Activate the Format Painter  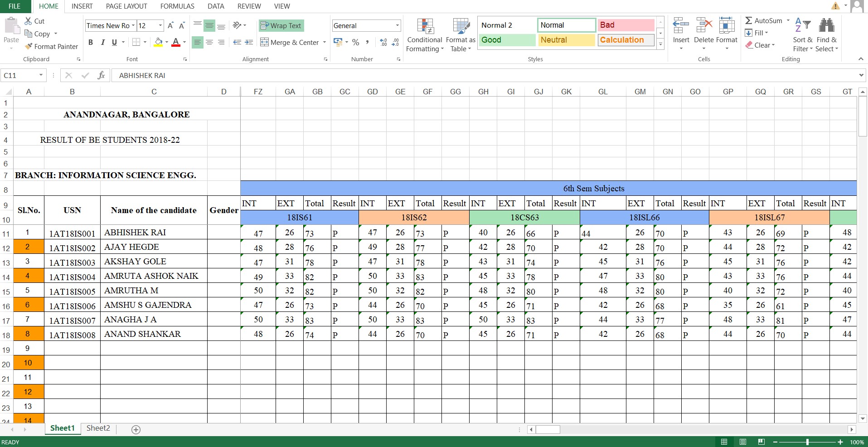(51, 46)
